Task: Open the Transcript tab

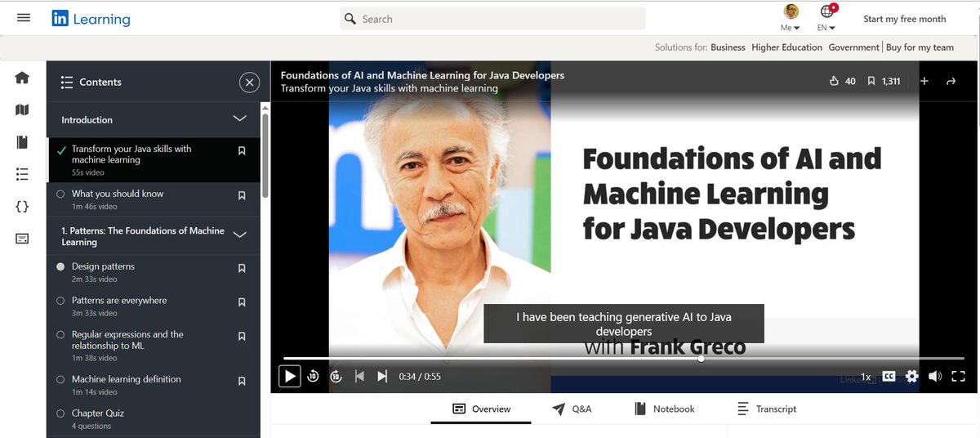Action: tap(766, 409)
